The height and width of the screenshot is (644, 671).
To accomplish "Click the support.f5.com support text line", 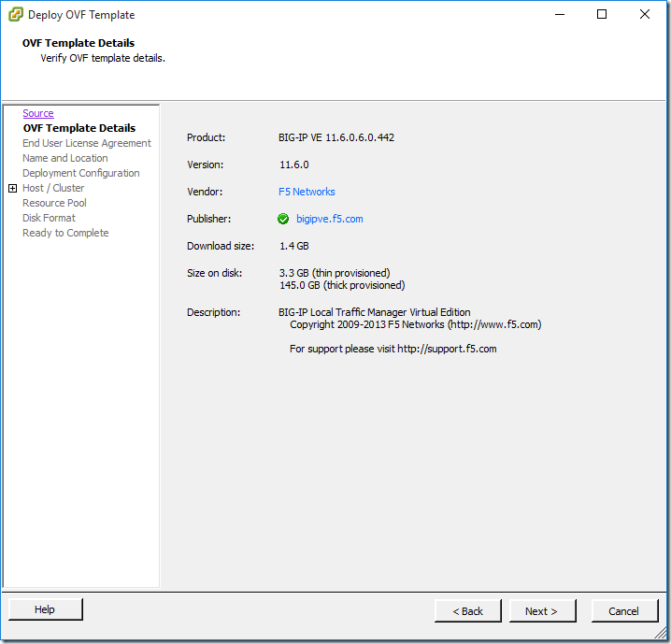I will pyautogui.click(x=393, y=350).
